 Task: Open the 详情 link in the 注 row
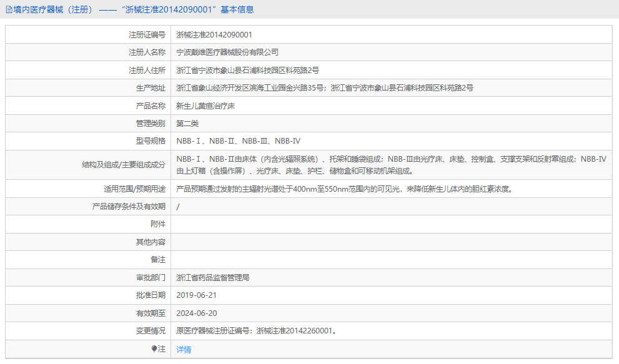(184, 350)
